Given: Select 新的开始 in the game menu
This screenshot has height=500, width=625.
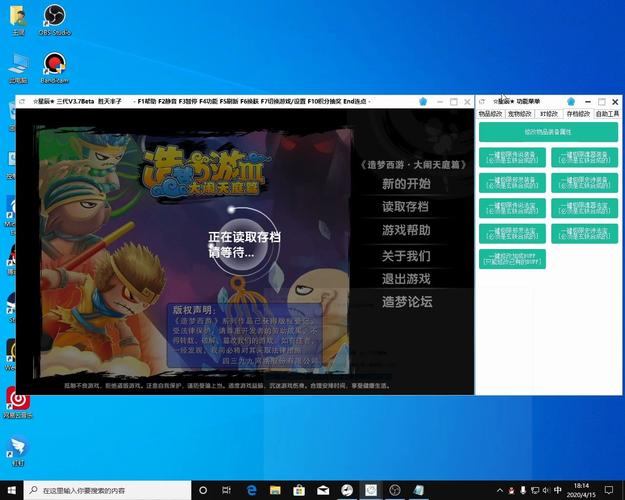Looking at the screenshot, I should pos(406,183).
